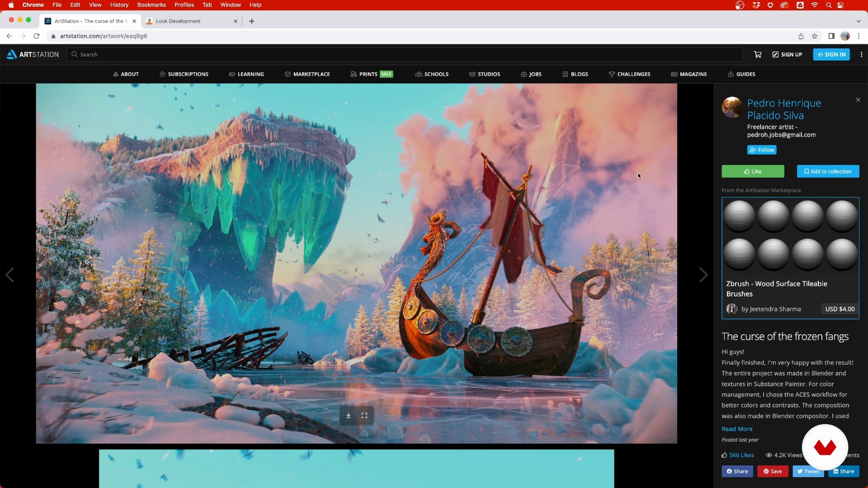Click the Wi-Fi menu bar icon
This screenshot has width=868, height=488.
tap(815, 5)
